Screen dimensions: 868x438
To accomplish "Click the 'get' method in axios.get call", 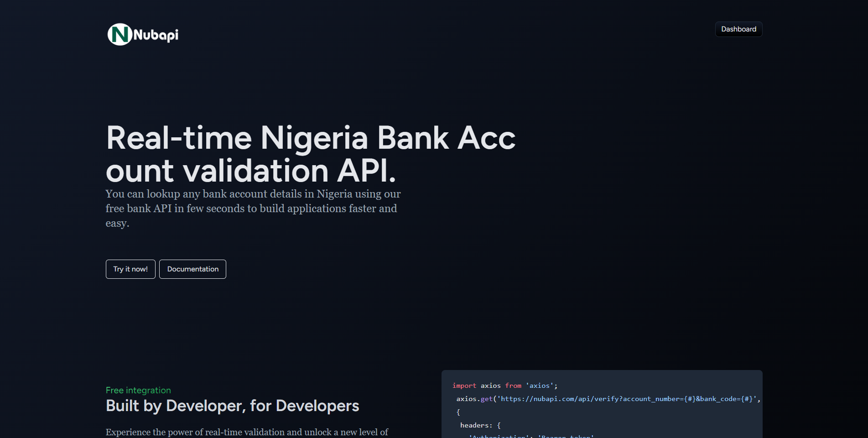I will pyautogui.click(x=487, y=399).
